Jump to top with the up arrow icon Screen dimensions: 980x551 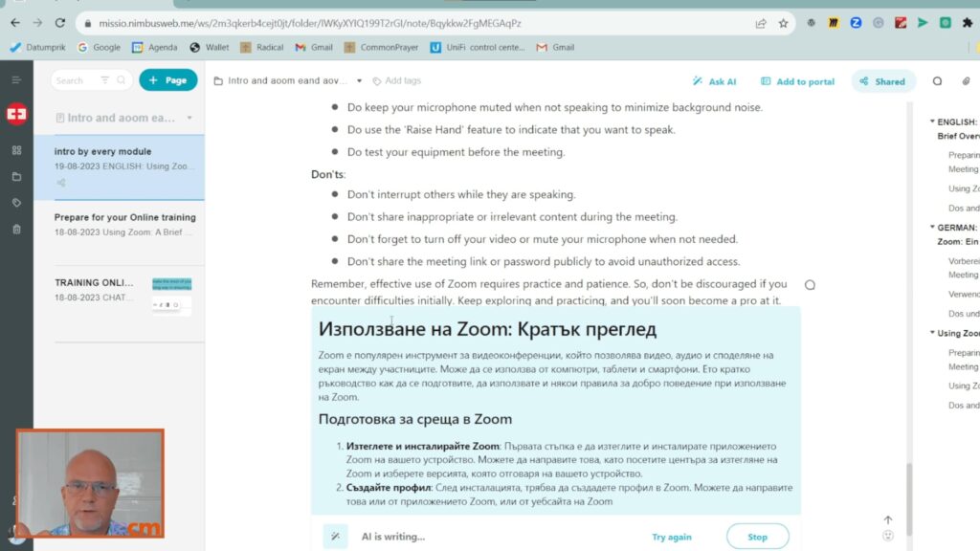(888, 519)
